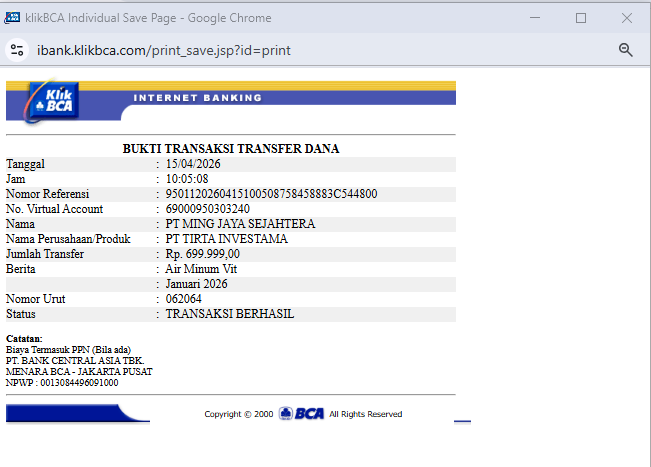Click the INTERNET BANKING banner text
The height and width of the screenshot is (467, 651).
(198, 98)
